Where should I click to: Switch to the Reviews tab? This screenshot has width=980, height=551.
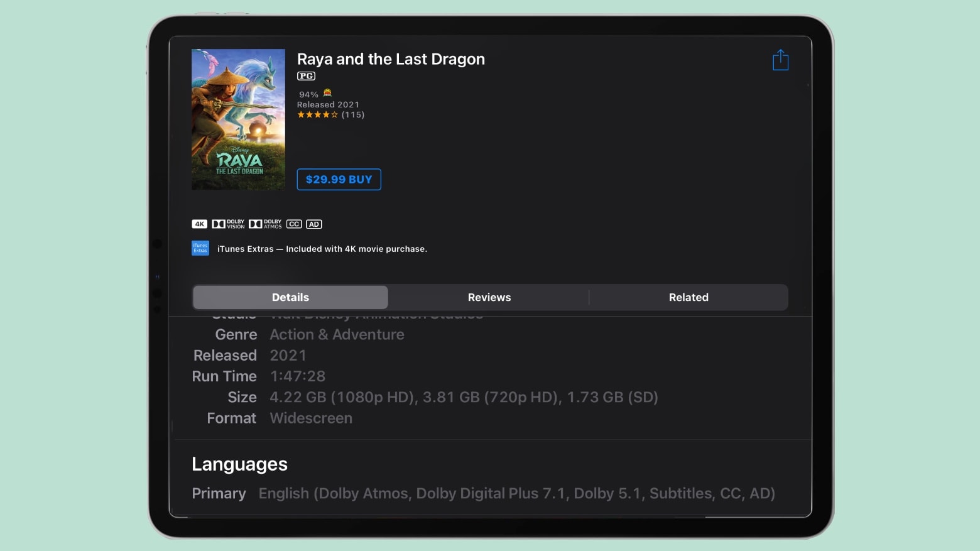coord(489,297)
